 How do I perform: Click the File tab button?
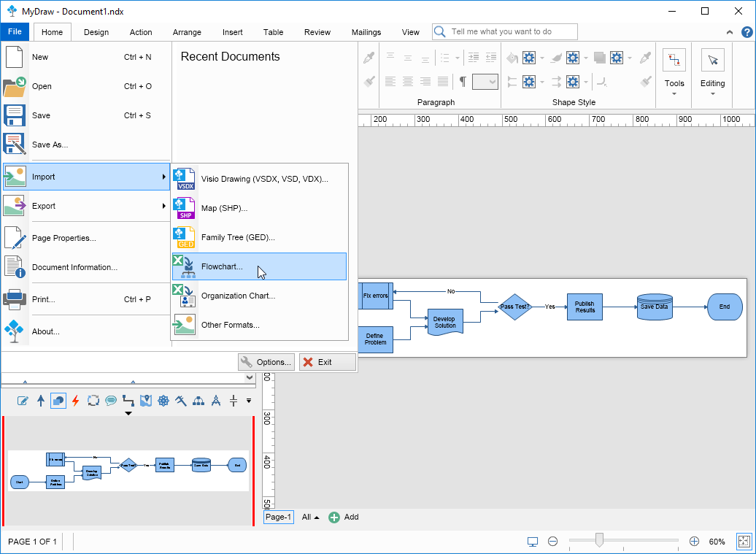(x=15, y=32)
